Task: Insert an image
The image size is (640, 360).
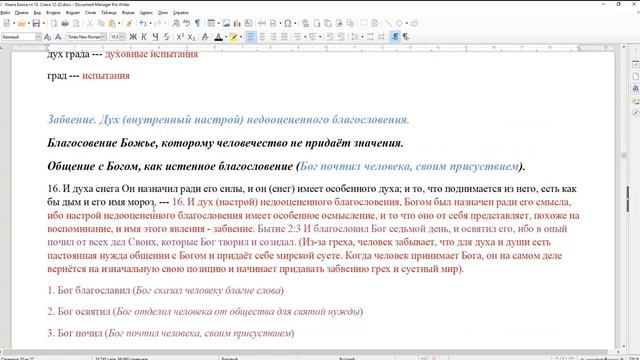Action: pyautogui.click(x=226, y=23)
